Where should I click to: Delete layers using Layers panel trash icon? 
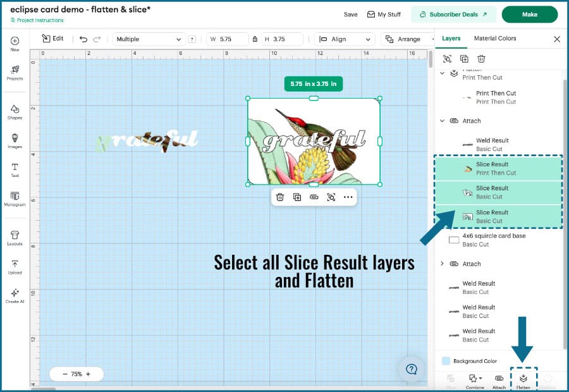click(x=481, y=59)
